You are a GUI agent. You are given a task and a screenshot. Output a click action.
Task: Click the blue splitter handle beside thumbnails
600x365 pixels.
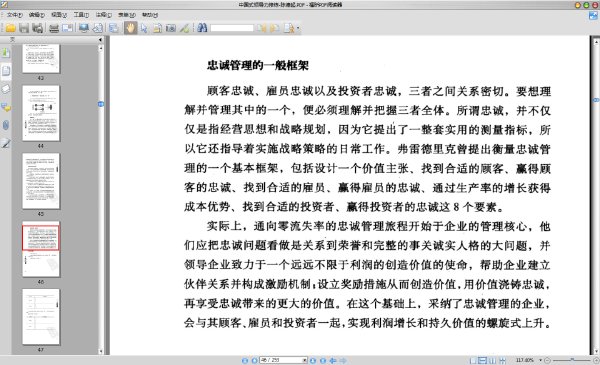click(x=101, y=104)
